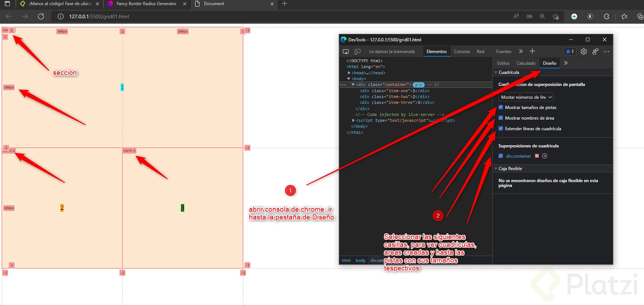Screen dimensions: 644x305
Task: Reload the grid01.html page
Action: pyautogui.click(x=41, y=16)
